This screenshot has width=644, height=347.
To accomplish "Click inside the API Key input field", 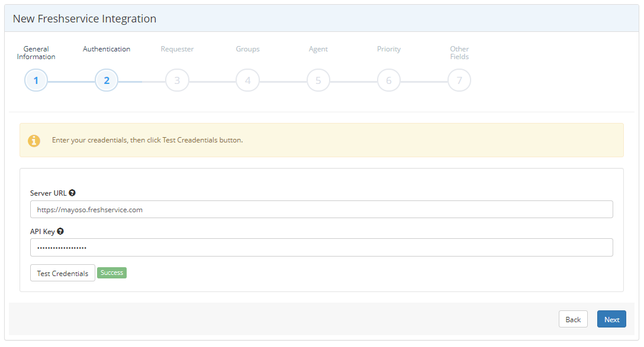I will (321, 247).
